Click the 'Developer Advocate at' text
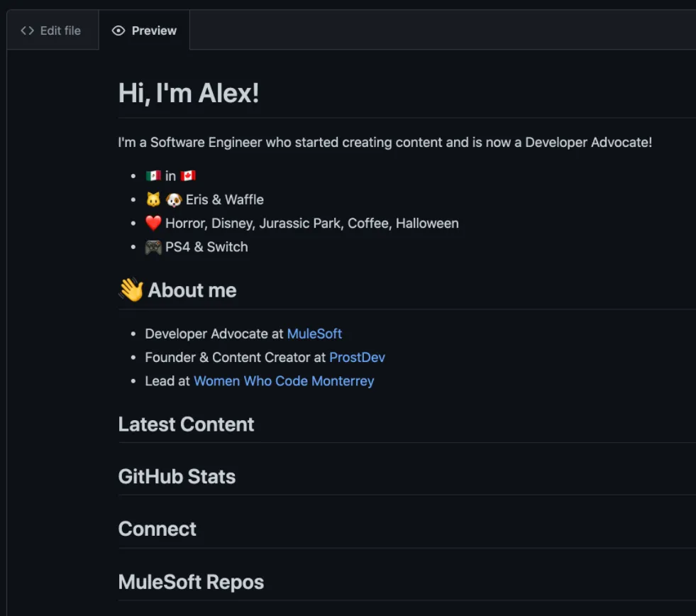Screen dimensions: 696x616 click(214, 334)
